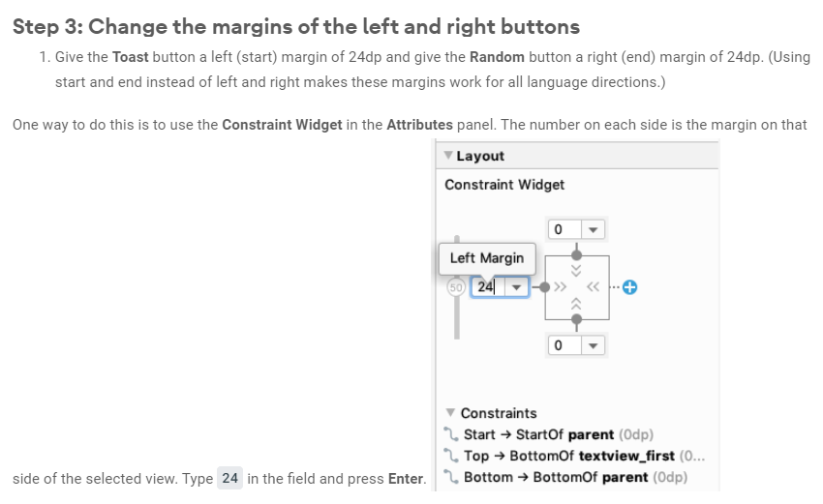Click the upward double chevrons in widget
823x504 pixels.
(576, 304)
